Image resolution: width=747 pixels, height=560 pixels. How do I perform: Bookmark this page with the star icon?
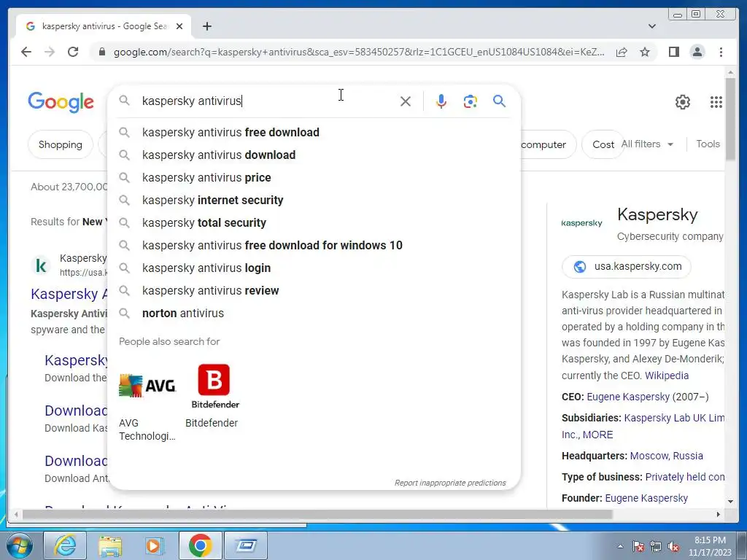coord(645,52)
